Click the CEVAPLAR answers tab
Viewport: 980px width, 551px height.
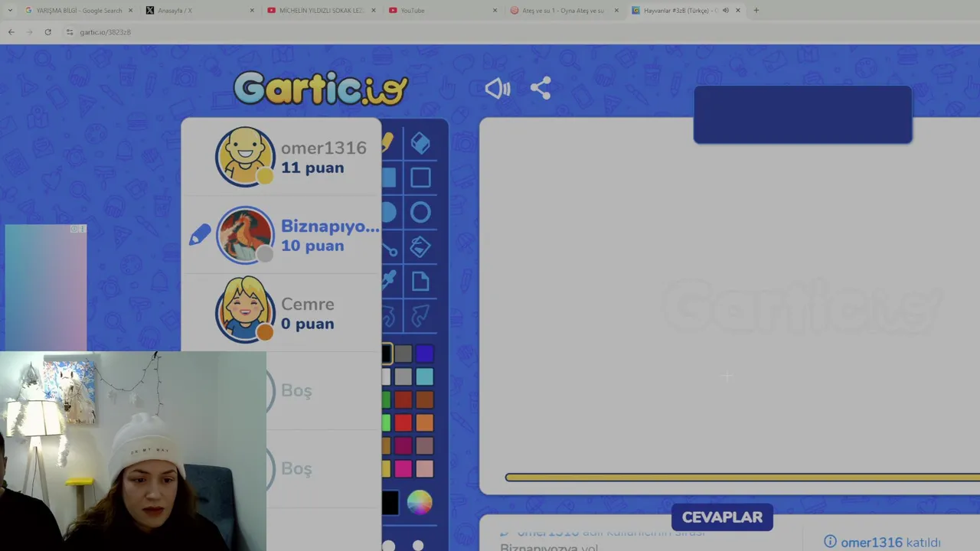[x=722, y=517]
